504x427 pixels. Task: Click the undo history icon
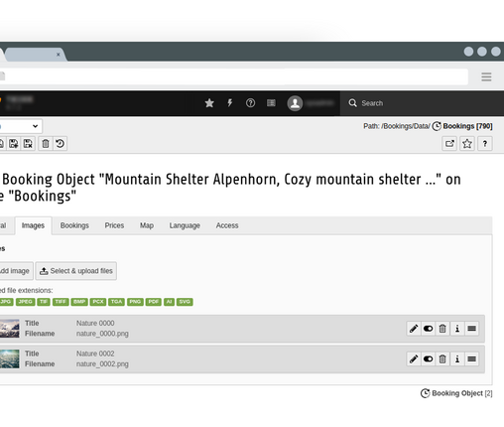tap(60, 144)
